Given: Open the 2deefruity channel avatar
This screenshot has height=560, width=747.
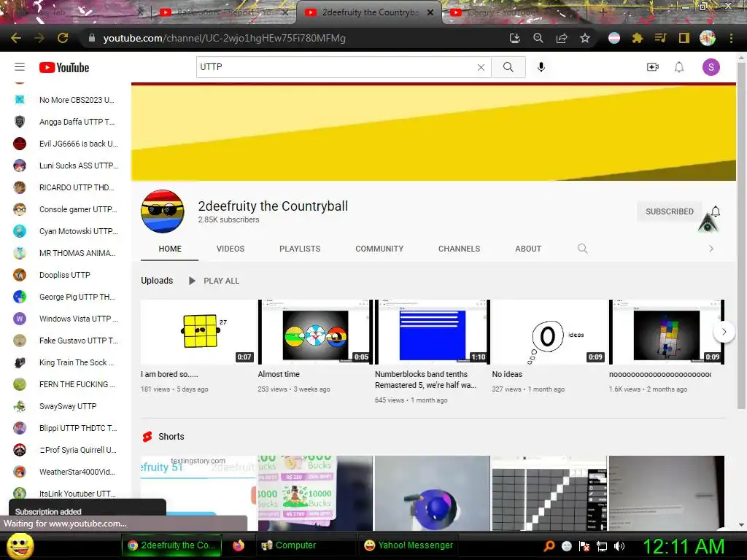Looking at the screenshot, I should pyautogui.click(x=163, y=211).
